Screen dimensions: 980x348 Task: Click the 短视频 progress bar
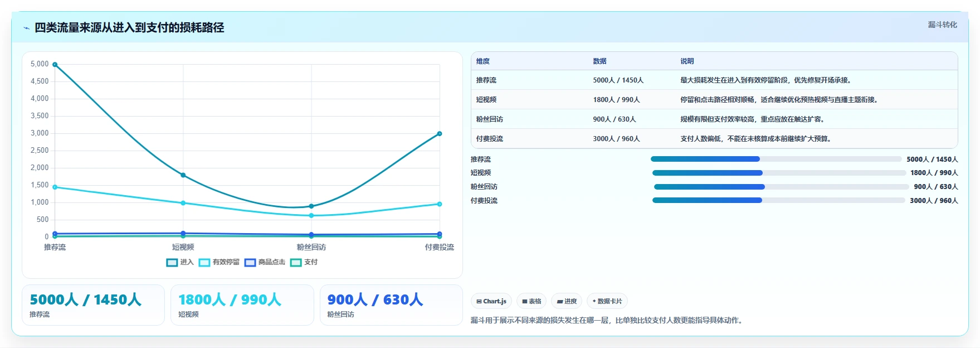[x=778, y=173]
